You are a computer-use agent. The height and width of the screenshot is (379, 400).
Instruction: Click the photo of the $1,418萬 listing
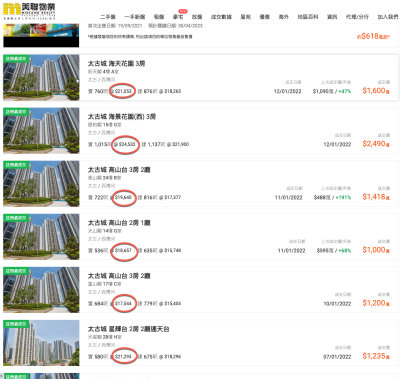coord(41,183)
